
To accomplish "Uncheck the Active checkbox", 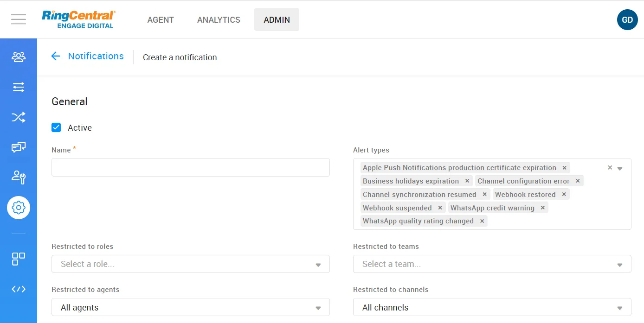I will click(56, 127).
